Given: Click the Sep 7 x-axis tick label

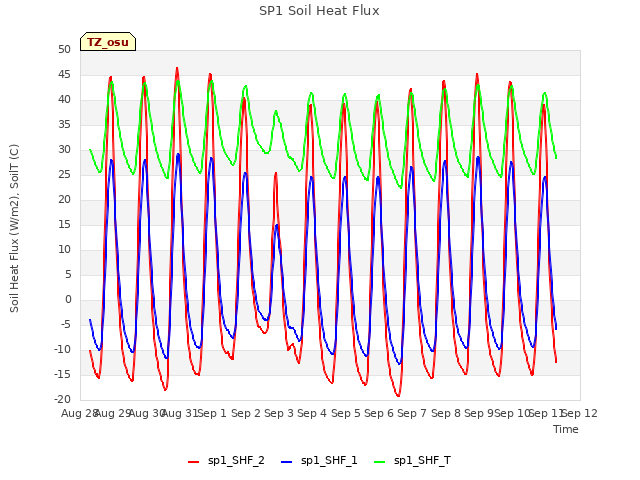Looking at the screenshot, I should tap(412, 413).
